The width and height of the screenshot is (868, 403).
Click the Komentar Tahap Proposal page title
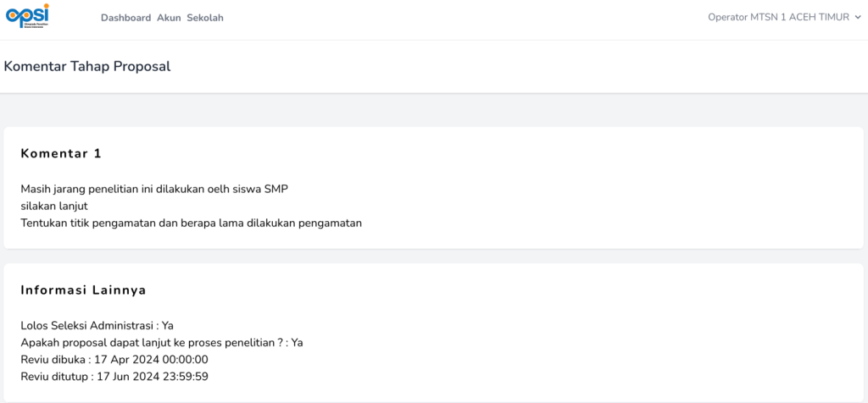click(87, 67)
